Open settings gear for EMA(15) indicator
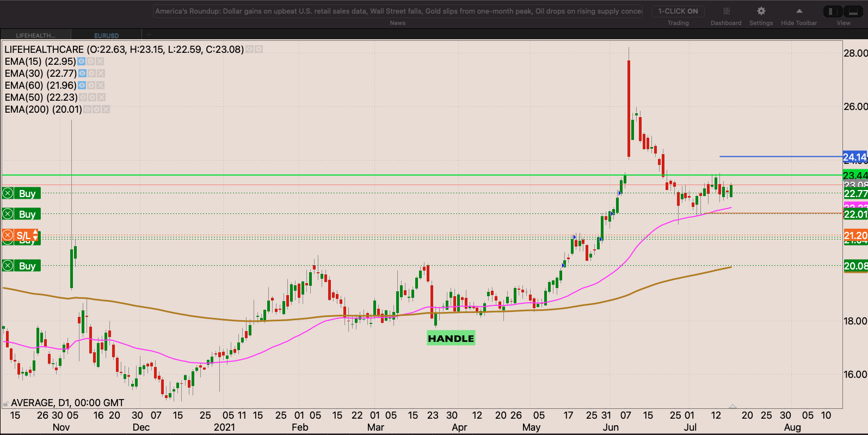 [x=91, y=62]
